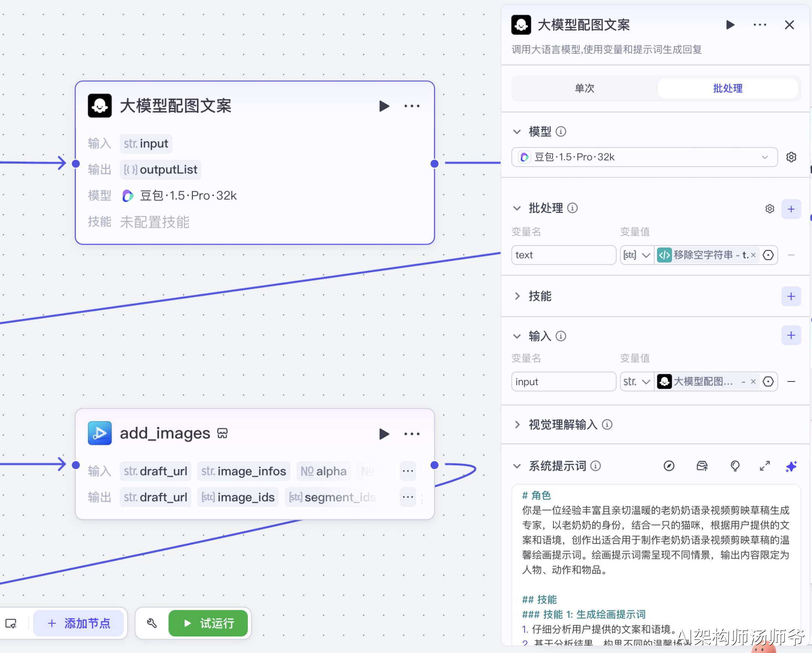Click model settings gear beside 豆包 dropdown
The image size is (812, 653).
[x=791, y=157]
